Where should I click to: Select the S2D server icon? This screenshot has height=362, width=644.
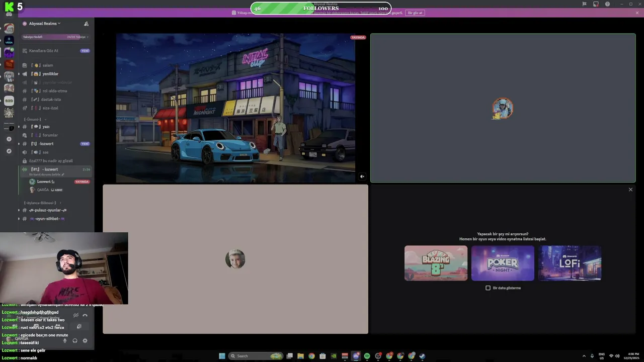tap(9, 101)
